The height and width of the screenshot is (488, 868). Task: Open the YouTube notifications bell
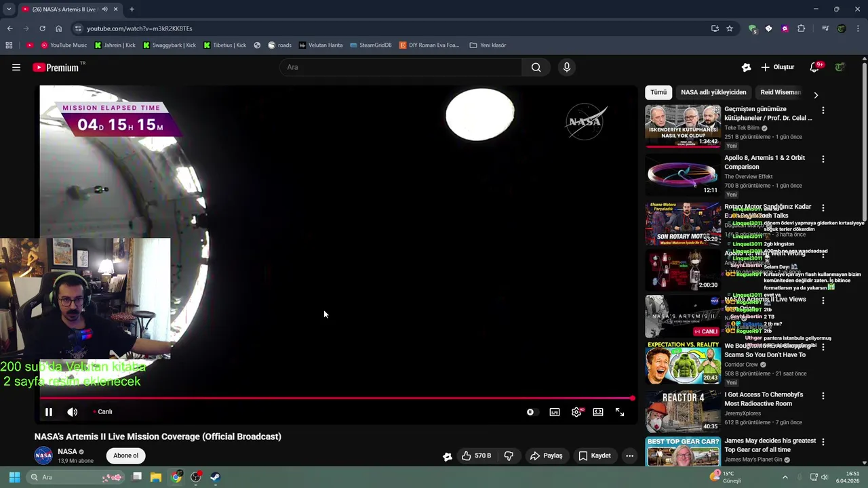click(x=815, y=67)
